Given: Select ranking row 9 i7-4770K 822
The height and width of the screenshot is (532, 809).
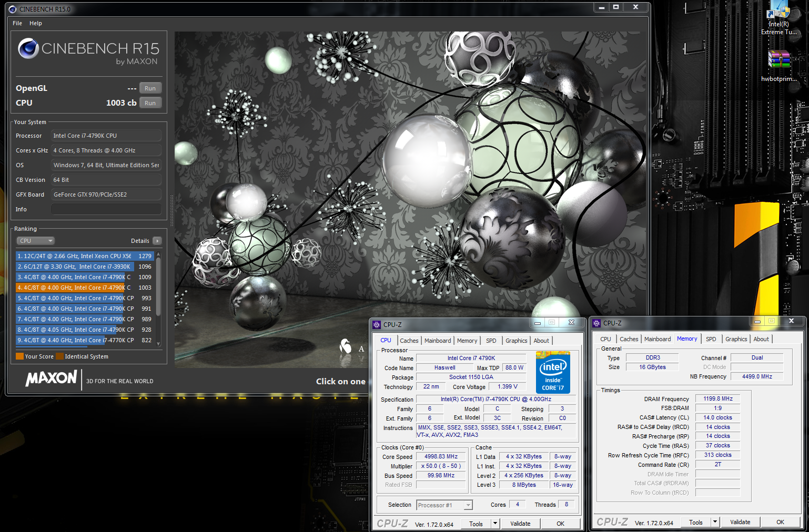Looking at the screenshot, I should coord(85,340).
